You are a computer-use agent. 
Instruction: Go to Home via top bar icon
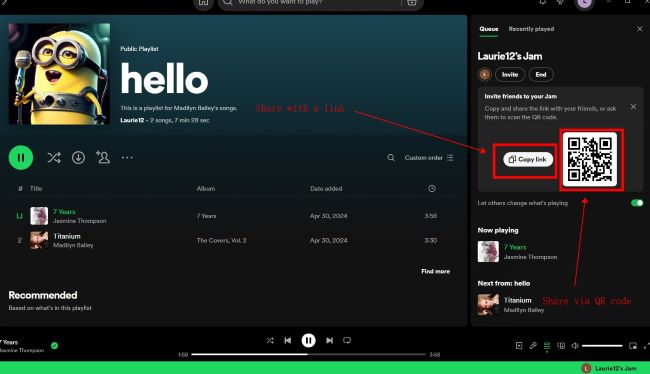[203, 3]
